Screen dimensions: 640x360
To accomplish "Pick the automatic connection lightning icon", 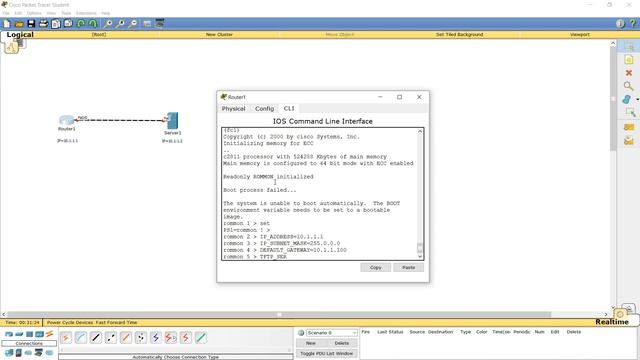I will (66, 338).
